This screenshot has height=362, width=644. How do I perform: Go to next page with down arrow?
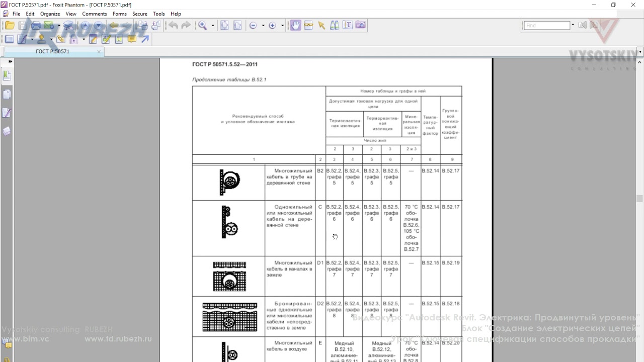[98, 25]
